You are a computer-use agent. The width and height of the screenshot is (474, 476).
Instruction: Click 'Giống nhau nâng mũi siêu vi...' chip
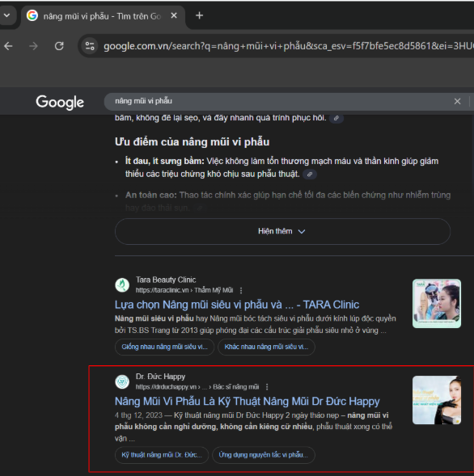tap(164, 347)
